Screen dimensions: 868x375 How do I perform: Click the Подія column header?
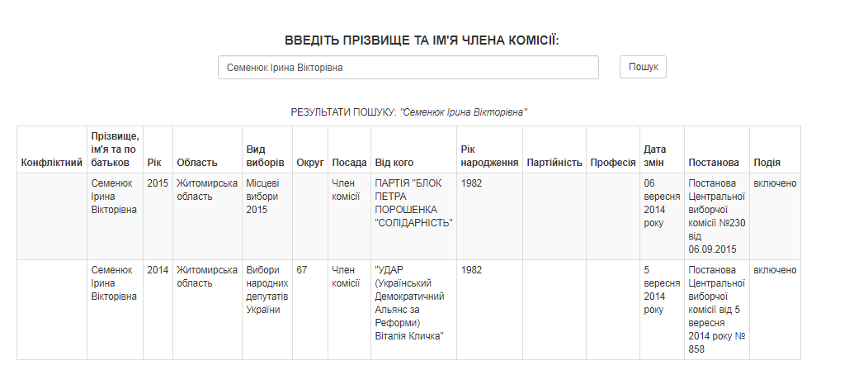click(x=767, y=162)
